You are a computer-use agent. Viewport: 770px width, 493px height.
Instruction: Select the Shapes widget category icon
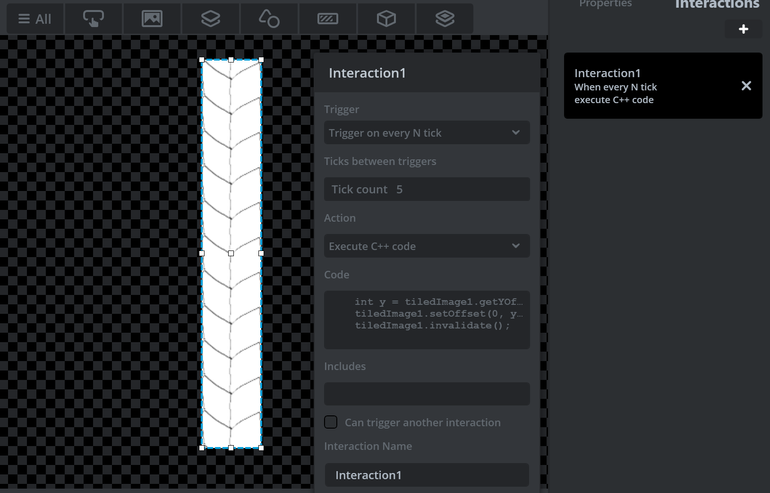coord(269,19)
